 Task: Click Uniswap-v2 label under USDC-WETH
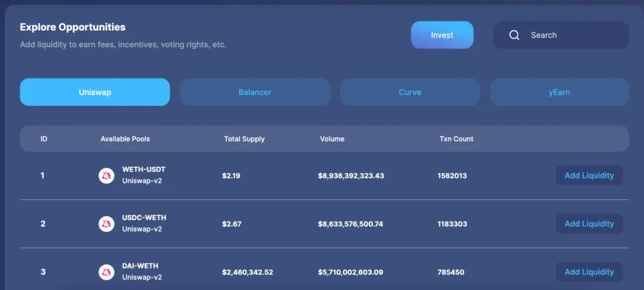pyautogui.click(x=142, y=229)
